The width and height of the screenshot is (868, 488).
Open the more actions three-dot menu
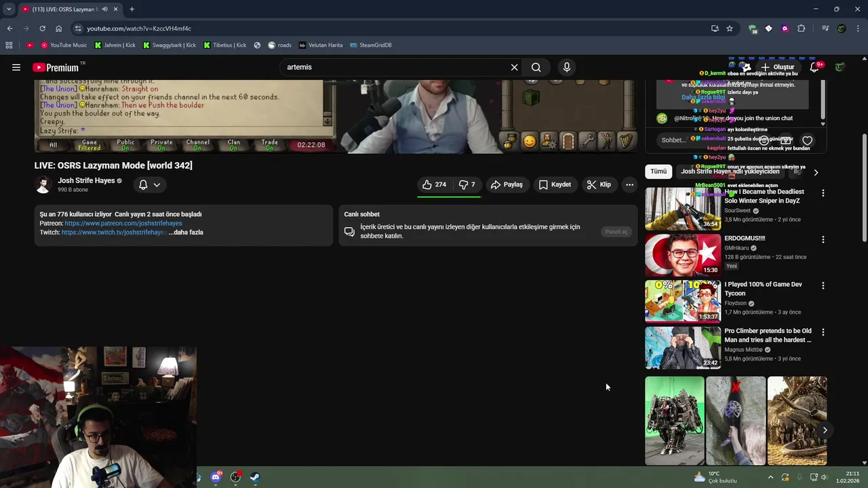629,184
